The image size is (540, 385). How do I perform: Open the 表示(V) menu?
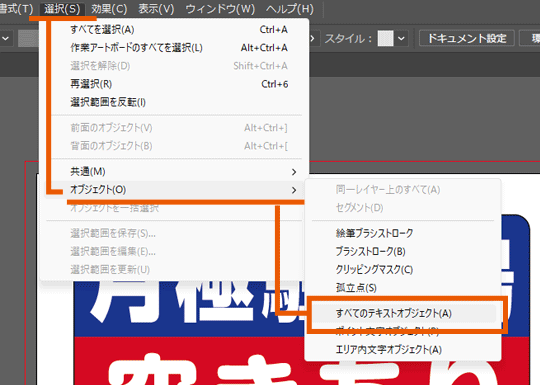tap(156, 9)
